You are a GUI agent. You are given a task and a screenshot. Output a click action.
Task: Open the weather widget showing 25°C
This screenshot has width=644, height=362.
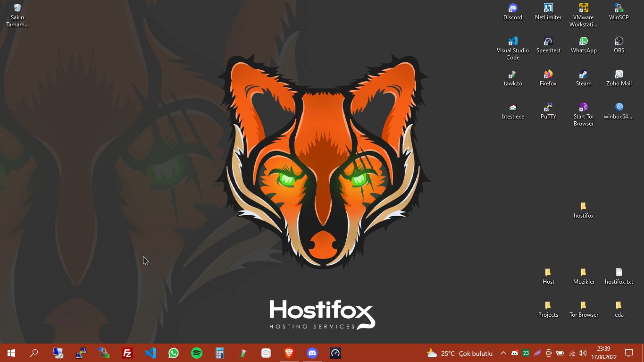[460, 353]
